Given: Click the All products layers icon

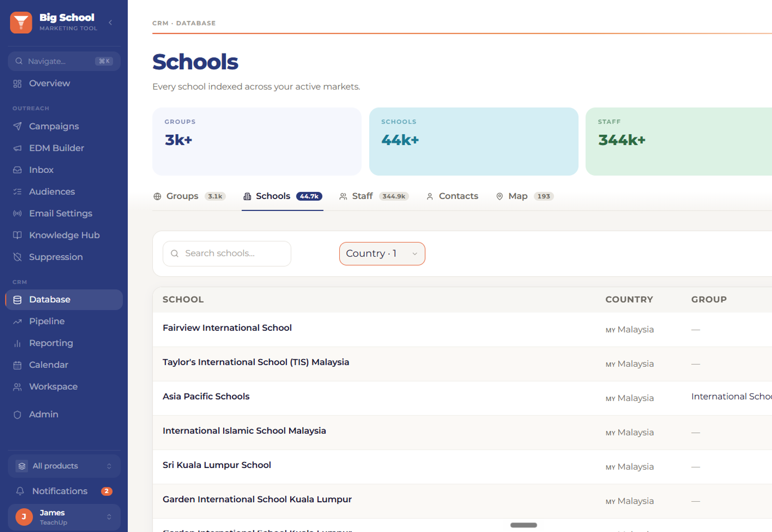Looking at the screenshot, I should click(22, 466).
